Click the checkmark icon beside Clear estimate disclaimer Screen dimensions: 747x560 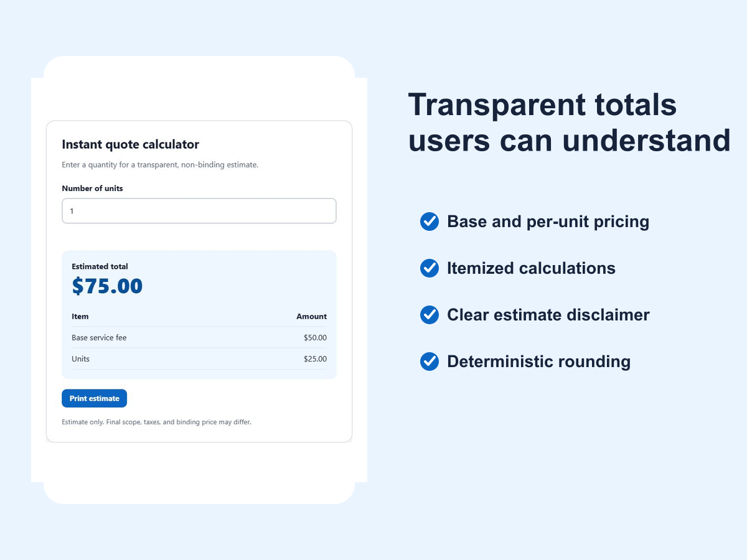tap(430, 315)
